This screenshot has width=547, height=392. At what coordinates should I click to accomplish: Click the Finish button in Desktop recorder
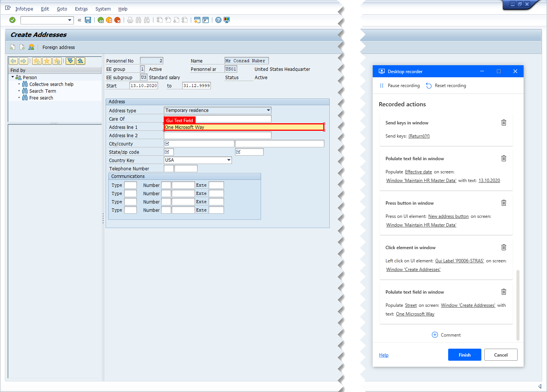(464, 355)
